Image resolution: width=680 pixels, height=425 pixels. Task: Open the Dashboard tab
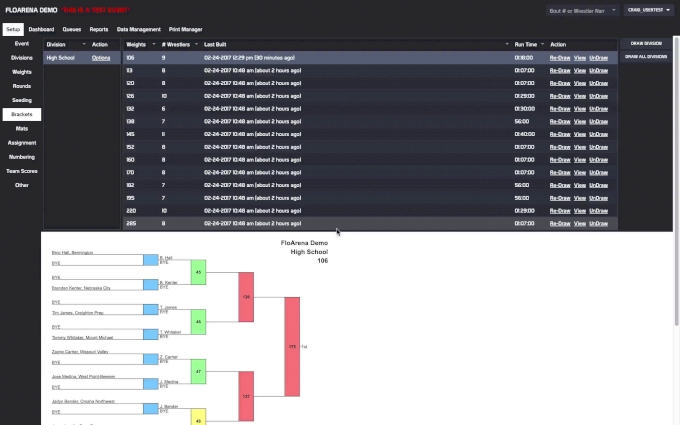point(41,29)
